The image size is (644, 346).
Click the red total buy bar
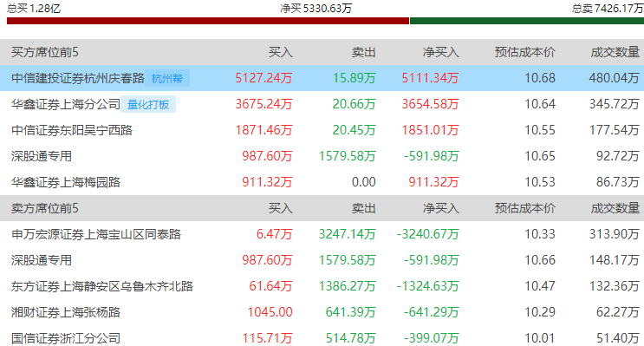click(x=208, y=21)
